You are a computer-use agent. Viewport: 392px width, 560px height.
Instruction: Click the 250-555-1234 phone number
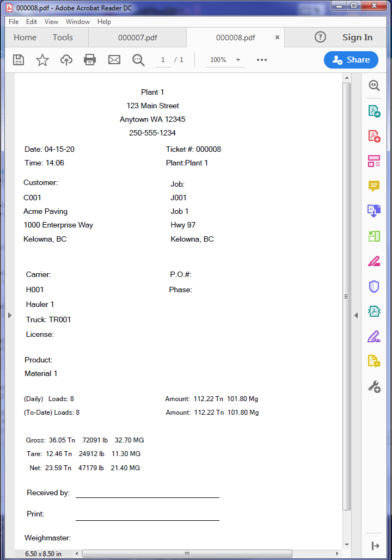tap(152, 133)
